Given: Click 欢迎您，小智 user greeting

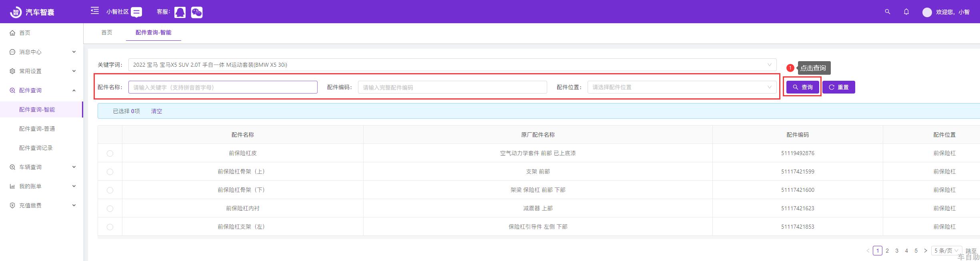Looking at the screenshot, I should (953, 12).
